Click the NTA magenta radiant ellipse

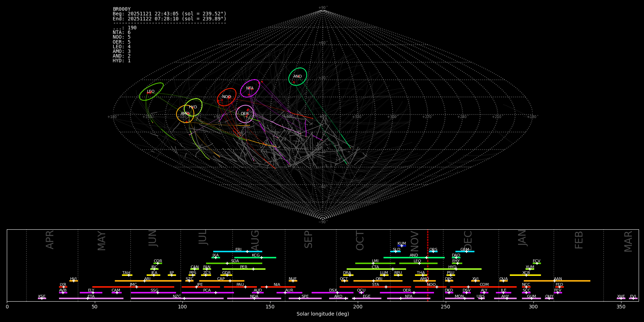(x=250, y=88)
